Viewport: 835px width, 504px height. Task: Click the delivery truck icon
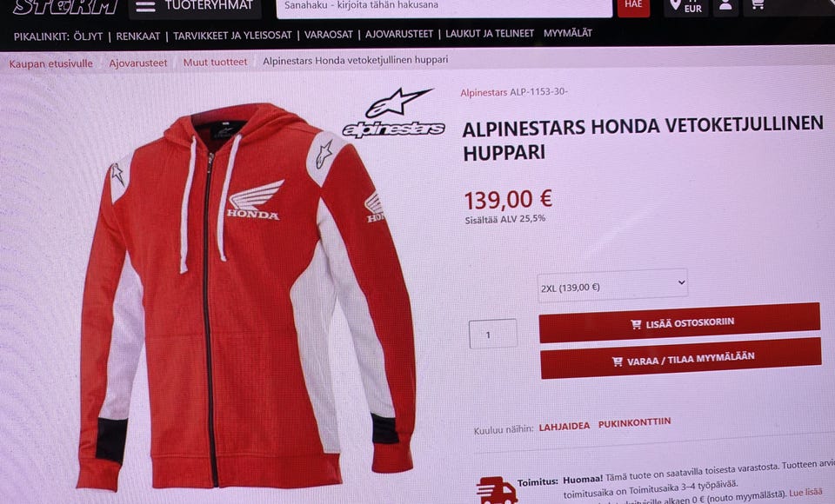(497, 490)
